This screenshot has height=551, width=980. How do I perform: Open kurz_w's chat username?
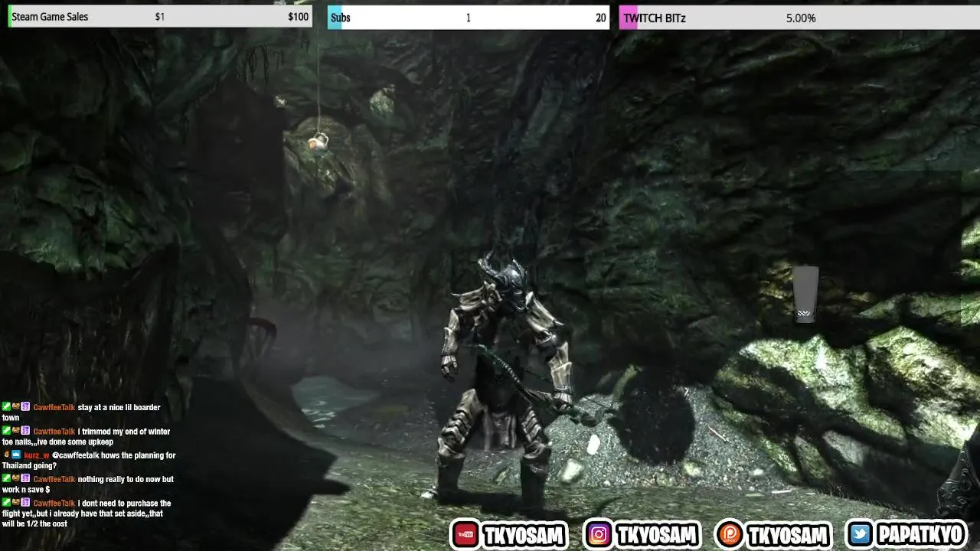click(36, 455)
